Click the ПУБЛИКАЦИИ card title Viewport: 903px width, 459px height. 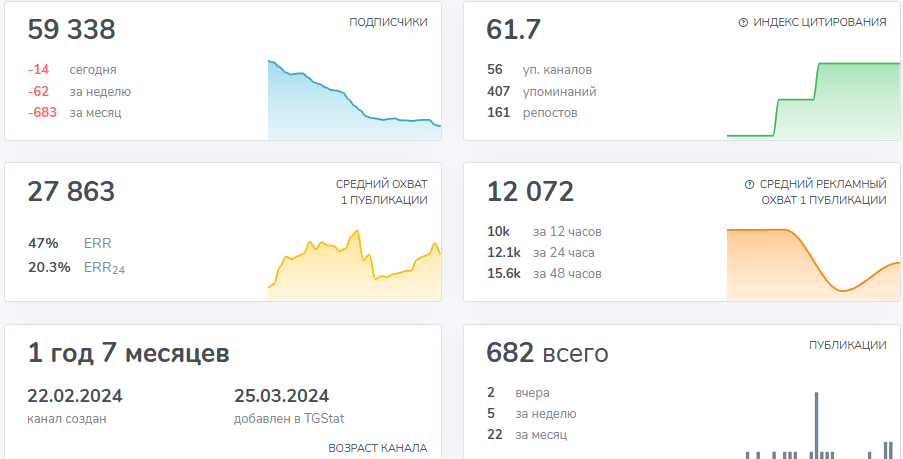pos(847,345)
